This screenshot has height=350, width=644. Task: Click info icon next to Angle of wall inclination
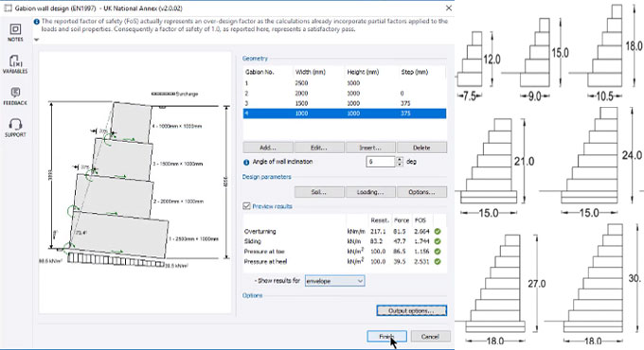click(246, 162)
